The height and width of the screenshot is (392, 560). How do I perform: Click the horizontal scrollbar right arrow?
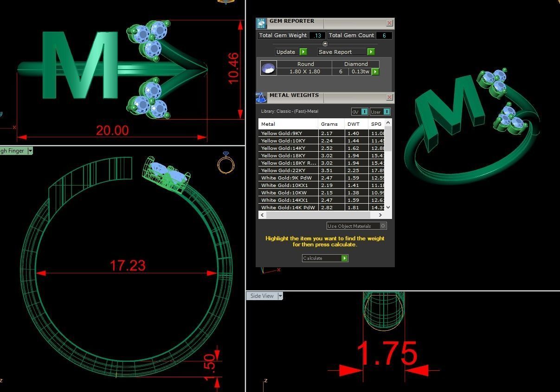380,215
